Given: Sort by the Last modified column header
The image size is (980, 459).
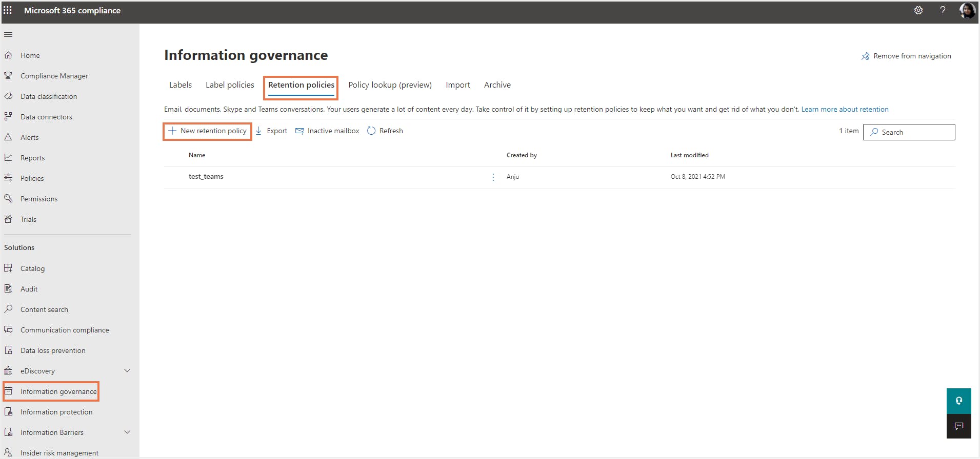Looking at the screenshot, I should [690, 155].
